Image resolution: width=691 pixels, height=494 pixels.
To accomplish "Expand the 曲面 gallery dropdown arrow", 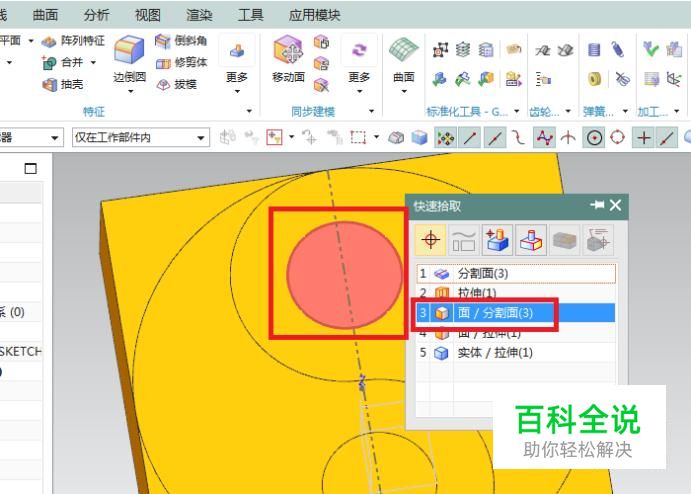I will point(404,92).
